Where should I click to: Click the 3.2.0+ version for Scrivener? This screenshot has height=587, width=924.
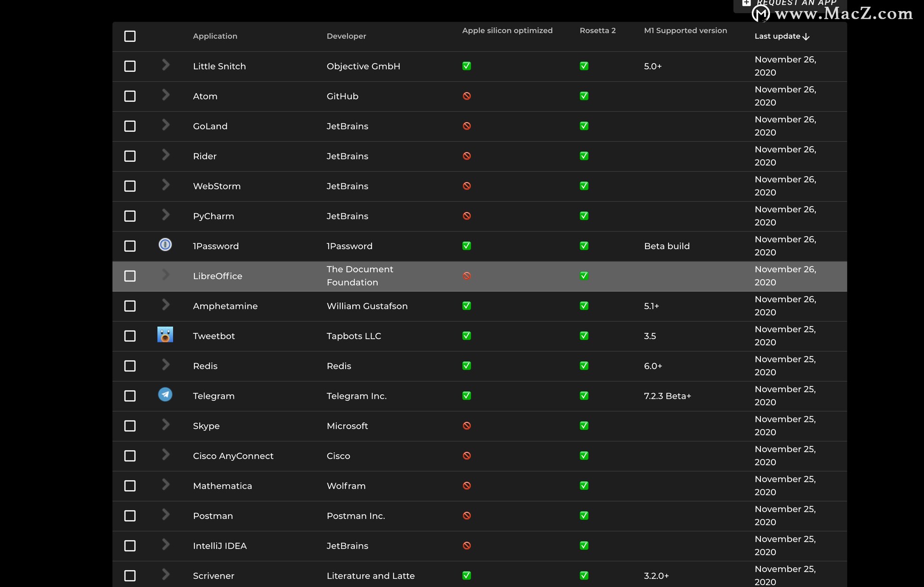coord(656,575)
